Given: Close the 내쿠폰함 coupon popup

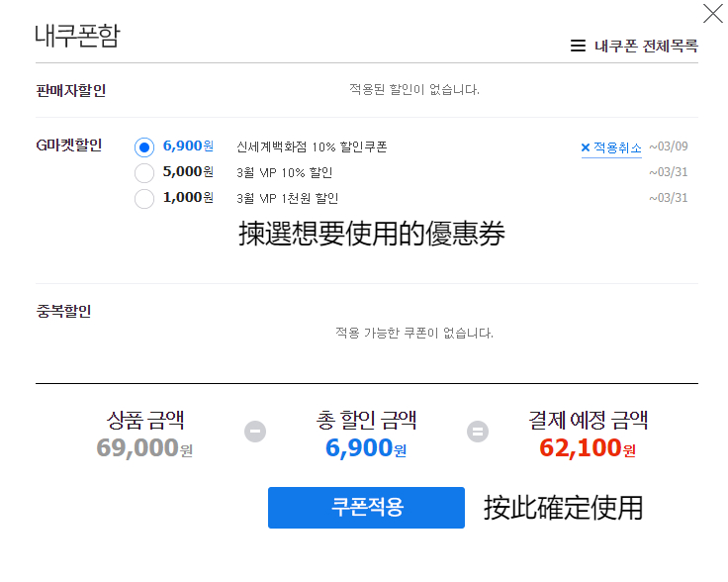Looking at the screenshot, I should click(712, 14).
